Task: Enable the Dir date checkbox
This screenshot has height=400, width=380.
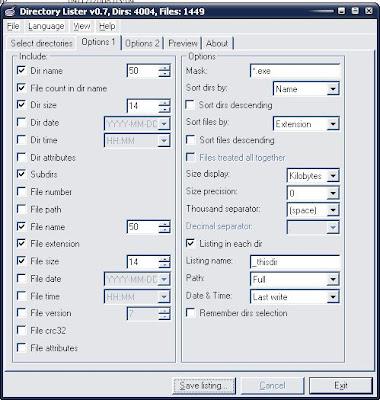Action: click(21, 122)
